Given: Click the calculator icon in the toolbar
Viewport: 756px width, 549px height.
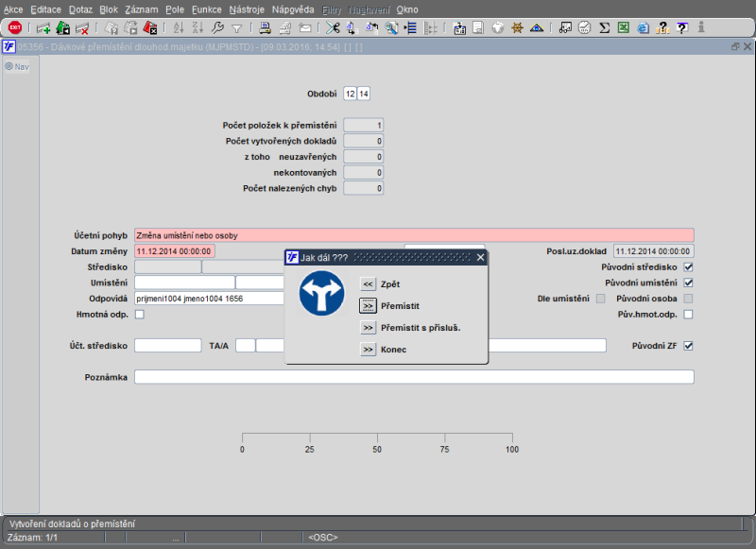Looking at the screenshot, I should (584, 28).
